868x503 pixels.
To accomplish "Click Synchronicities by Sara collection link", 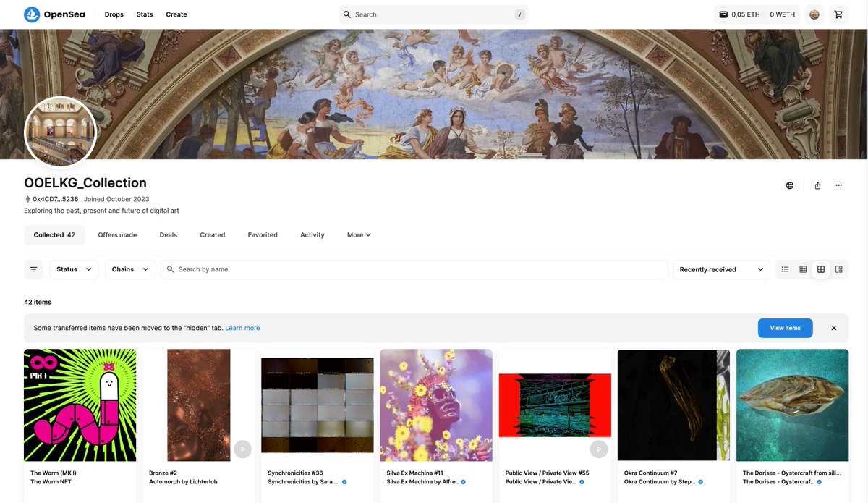I will [303, 482].
